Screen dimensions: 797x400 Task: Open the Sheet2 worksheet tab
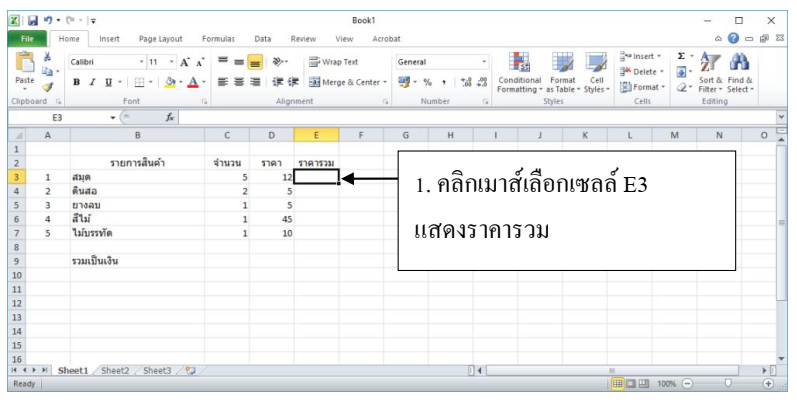pos(114,370)
